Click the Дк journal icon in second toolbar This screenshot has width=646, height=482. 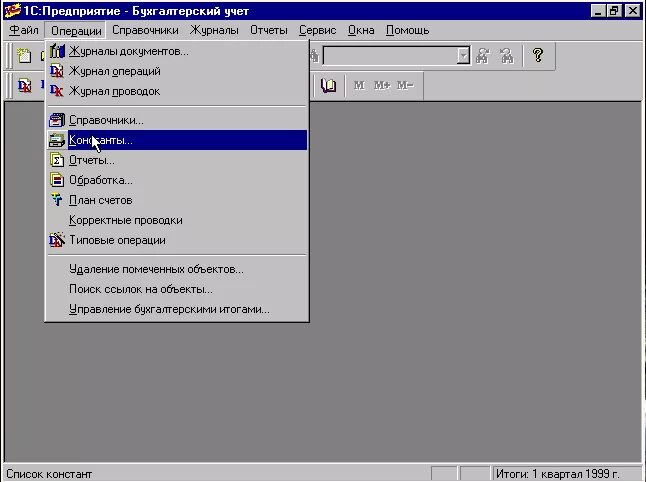click(x=25, y=85)
